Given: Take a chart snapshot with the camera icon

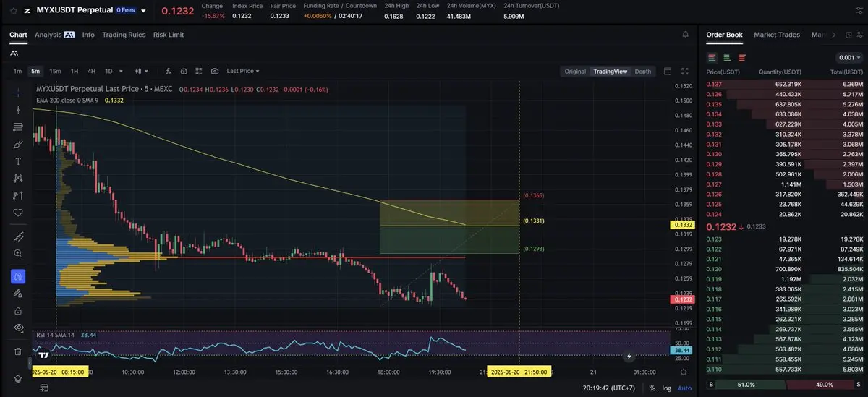Looking at the screenshot, I should coord(215,71).
